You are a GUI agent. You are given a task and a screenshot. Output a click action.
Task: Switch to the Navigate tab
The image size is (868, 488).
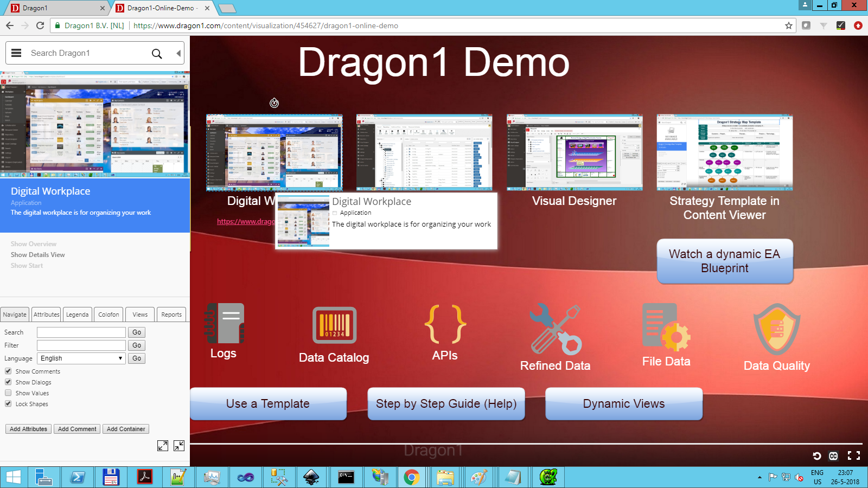tap(15, 314)
